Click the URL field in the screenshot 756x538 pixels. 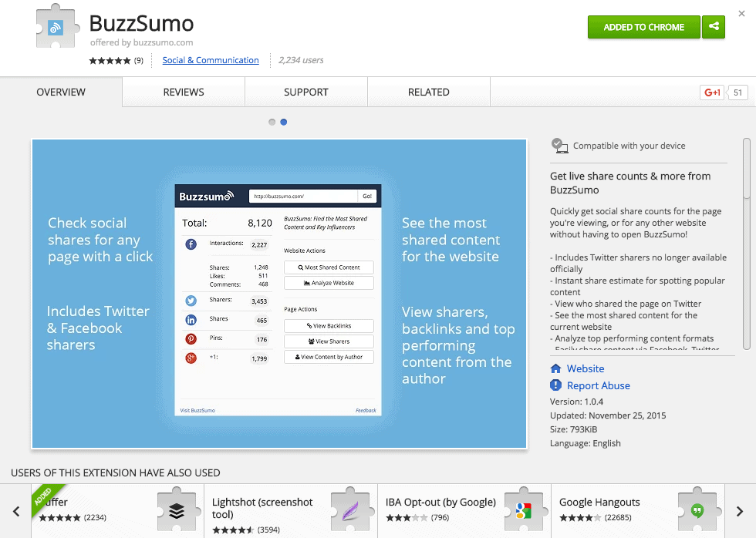pos(302,196)
